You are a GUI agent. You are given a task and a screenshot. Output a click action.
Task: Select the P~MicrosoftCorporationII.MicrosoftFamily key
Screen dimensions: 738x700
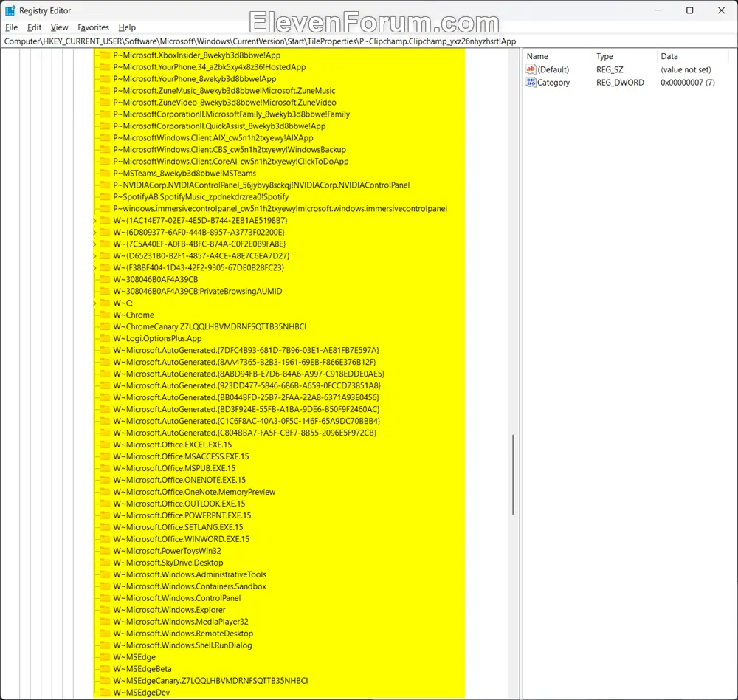(x=232, y=114)
